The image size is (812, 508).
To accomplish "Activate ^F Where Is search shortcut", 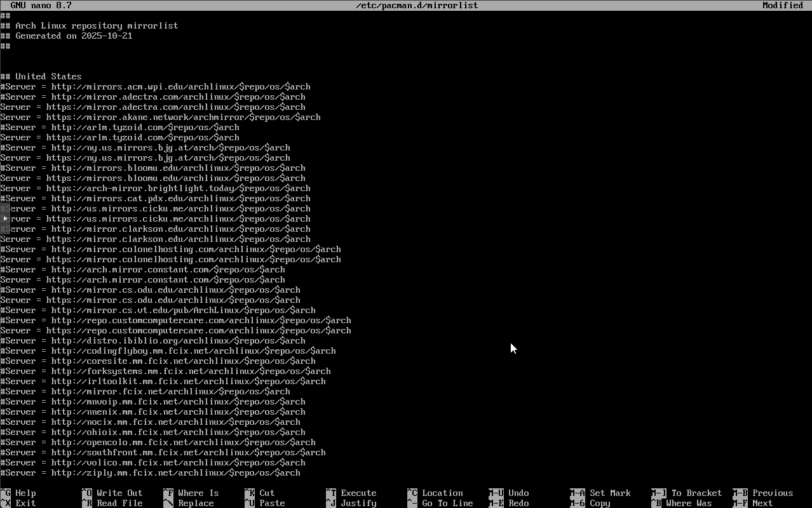I will (191, 493).
